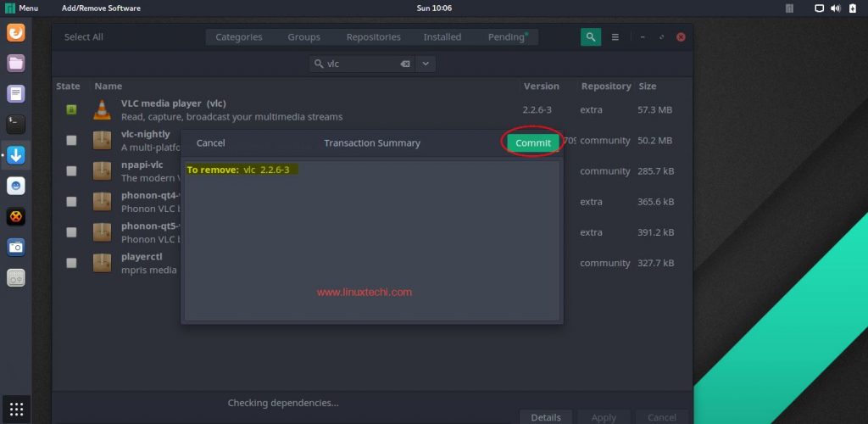Open the Files manager dock icon
This screenshot has height=424, width=868.
pos(15,63)
